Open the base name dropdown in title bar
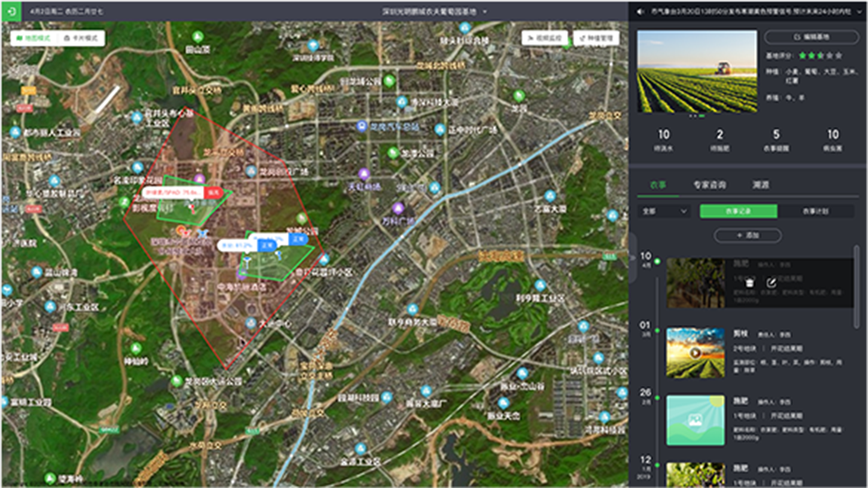868x488 pixels. tap(485, 12)
